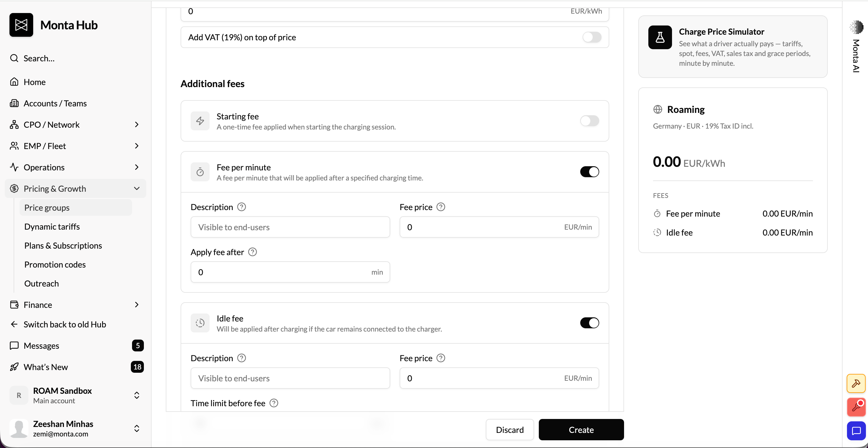Click the Charge Price Simulator flask icon

click(x=660, y=37)
